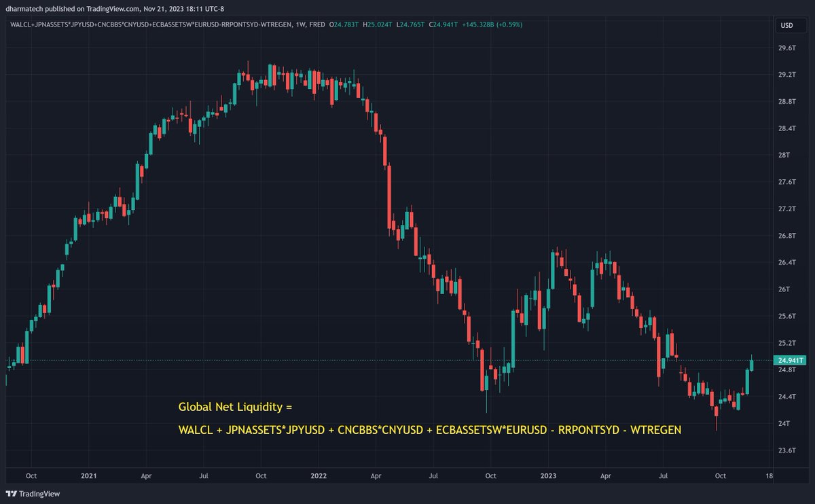
Task: Click the 26T price axis label
Action: (785, 289)
